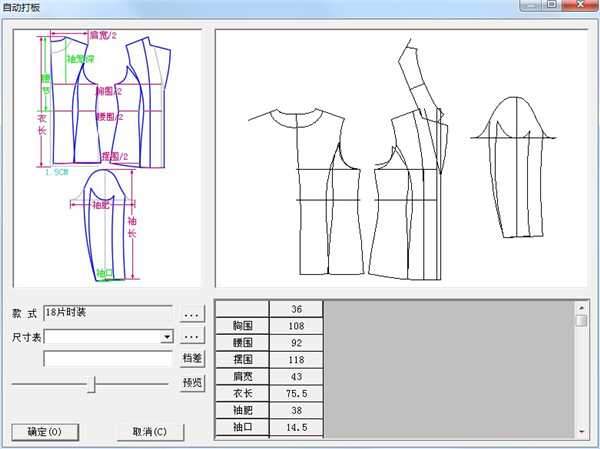Click the table scrollbar down arrow

(581, 430)
